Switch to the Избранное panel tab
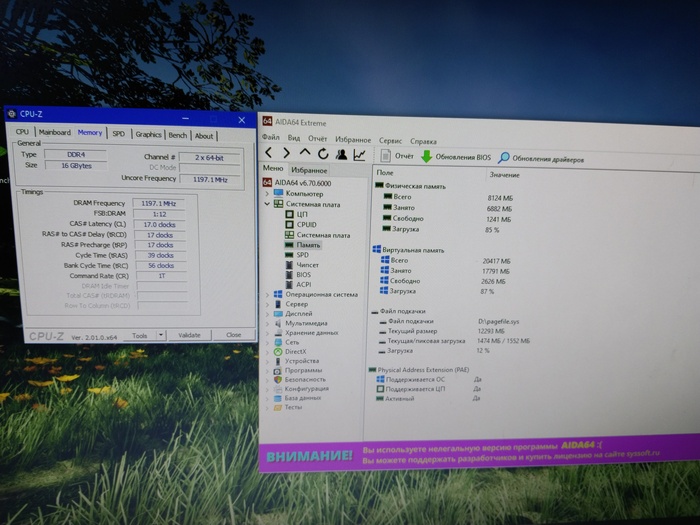The height and width of the screenshot is (525, 700). click(x=309, y=170)
